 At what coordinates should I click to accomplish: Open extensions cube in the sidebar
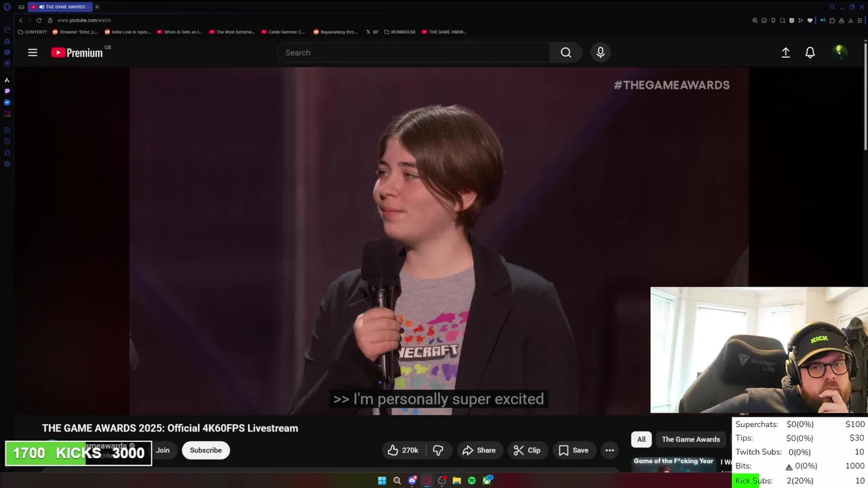7,152
